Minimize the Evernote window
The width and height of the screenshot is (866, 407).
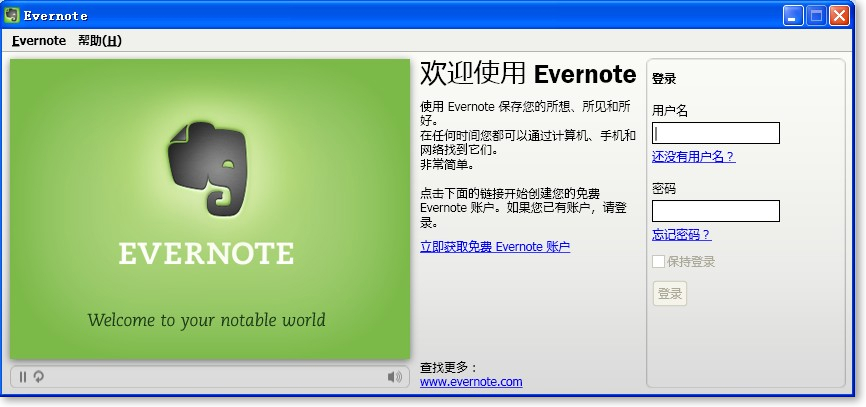[793, 15]
